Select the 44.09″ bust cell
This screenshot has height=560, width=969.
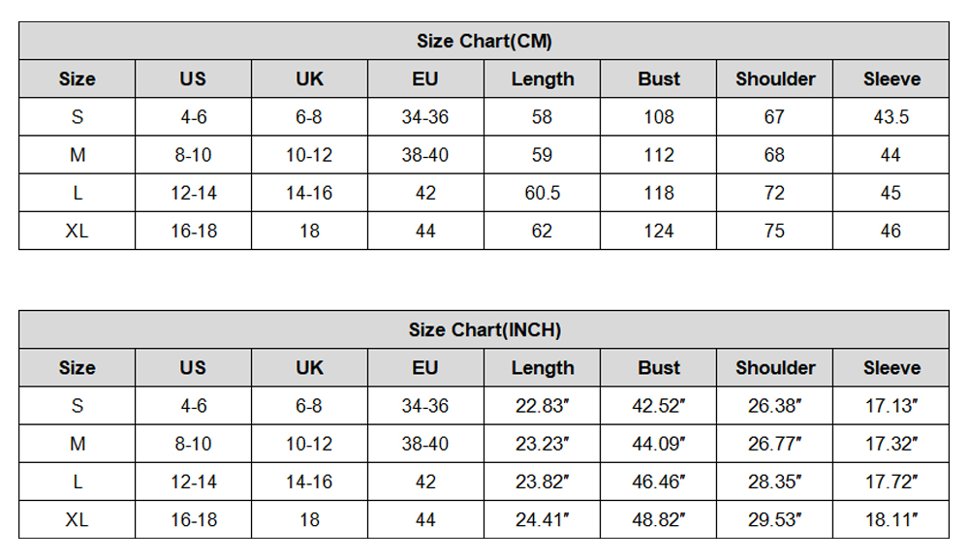tap(659, 444)
